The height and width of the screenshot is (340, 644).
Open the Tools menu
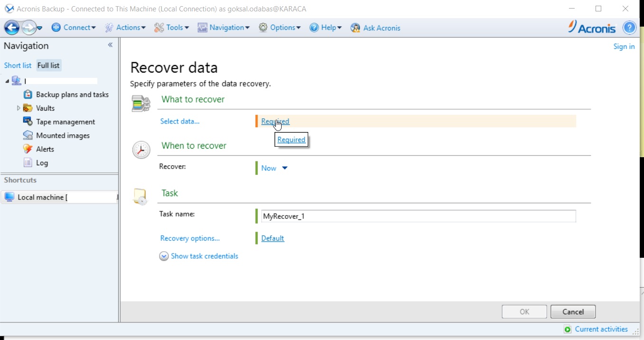click(171, 28)
